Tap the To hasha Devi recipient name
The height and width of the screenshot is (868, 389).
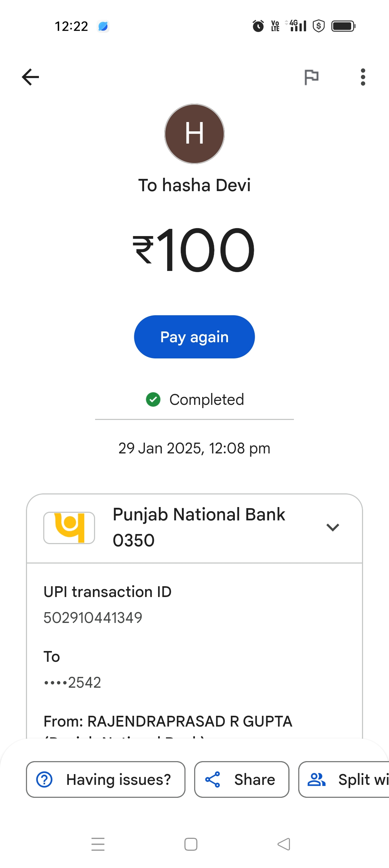(x=194, y=185)
